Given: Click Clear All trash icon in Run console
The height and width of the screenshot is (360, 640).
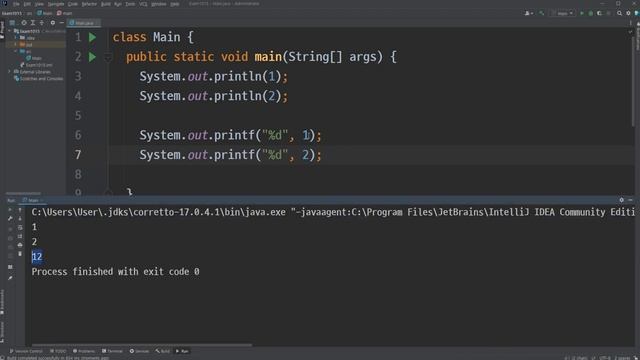Looking at the screenshot, I should click(20, 254).
